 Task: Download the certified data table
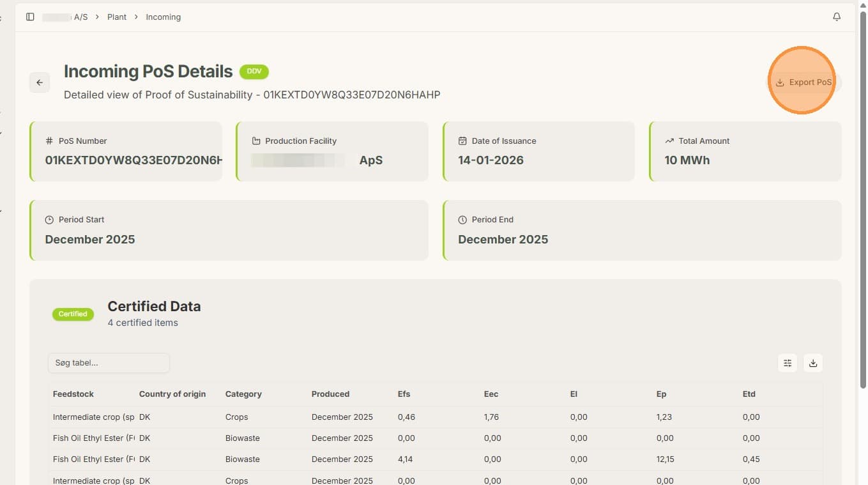pyautogui.click(x=813, y=363)
